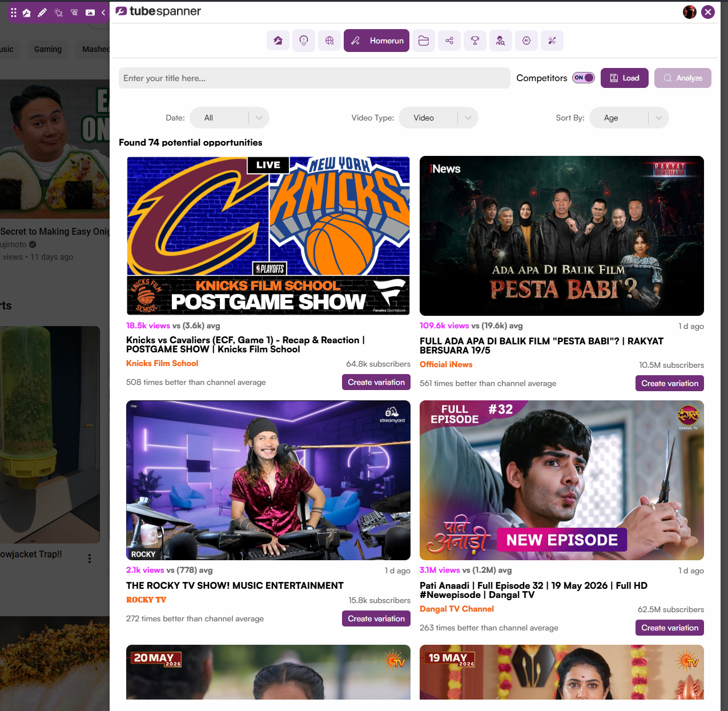This screenshot has width=728, height=711.
Task: Create variation for the Rocky TV Show video
Action: pyautogui.click(x=376, y=618)
